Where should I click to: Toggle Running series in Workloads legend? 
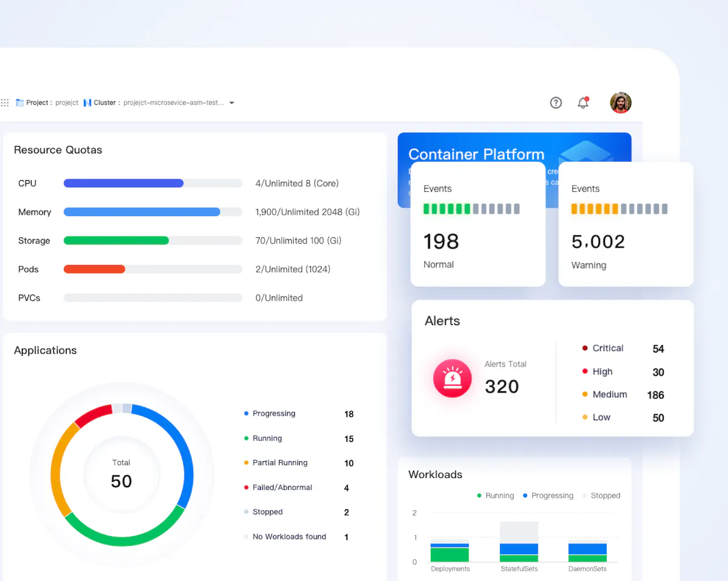[495, 495]
